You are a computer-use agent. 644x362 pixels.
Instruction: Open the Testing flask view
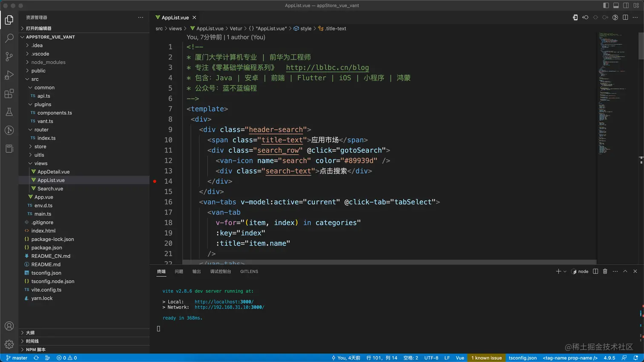[x=9, y=112]
